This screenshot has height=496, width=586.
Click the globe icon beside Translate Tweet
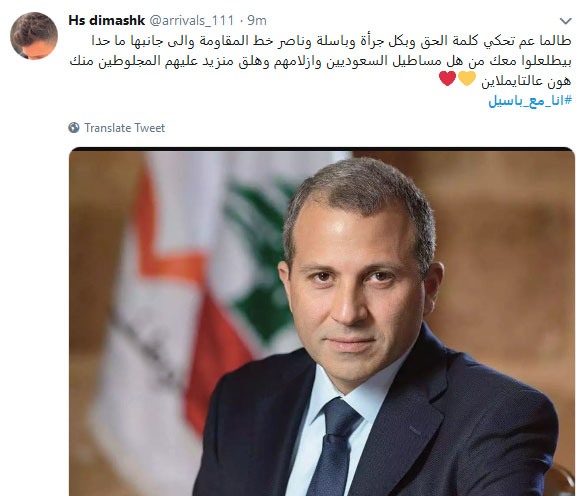pos(74,128)
